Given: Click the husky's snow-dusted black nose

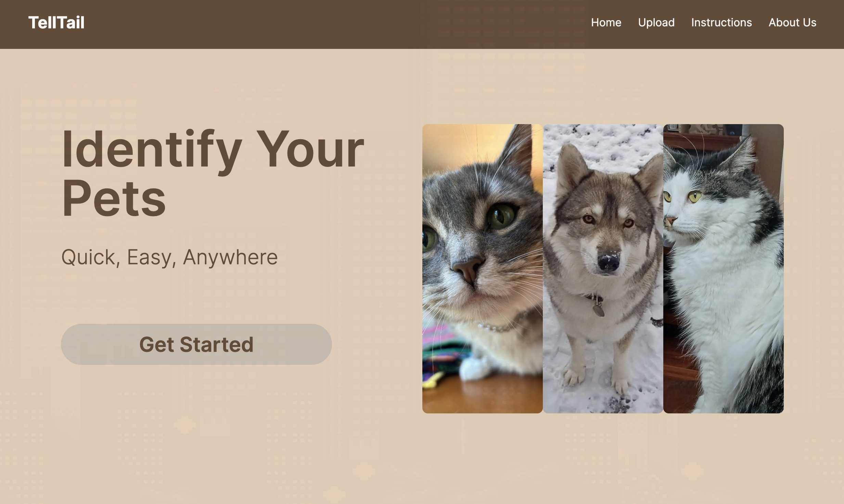Looking at the screenshot, I should tap(609, 262).
